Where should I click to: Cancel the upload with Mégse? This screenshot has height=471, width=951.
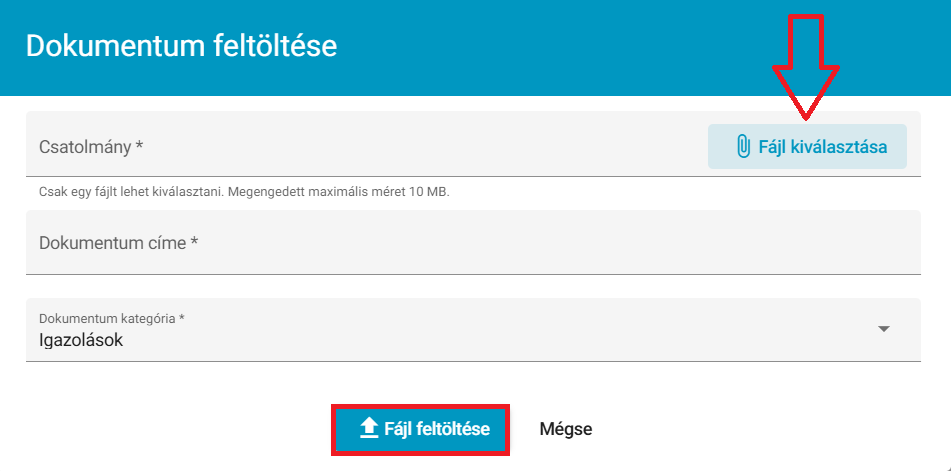(566, 429)
